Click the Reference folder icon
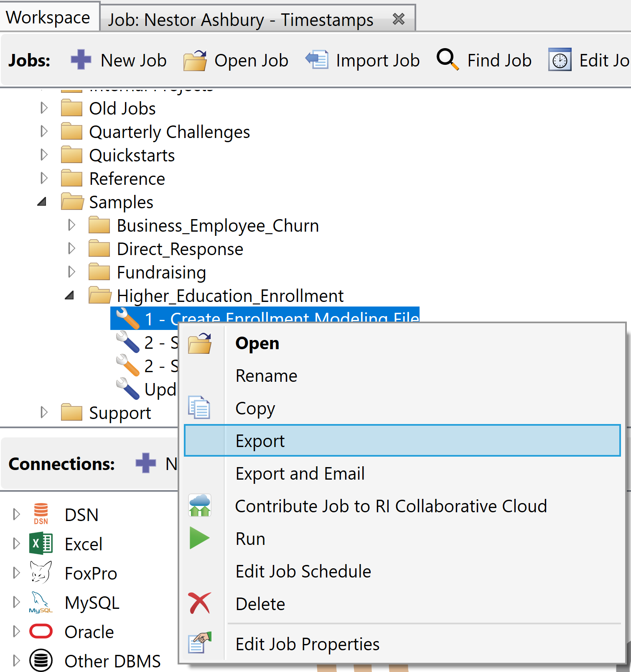 pos(71,178)
